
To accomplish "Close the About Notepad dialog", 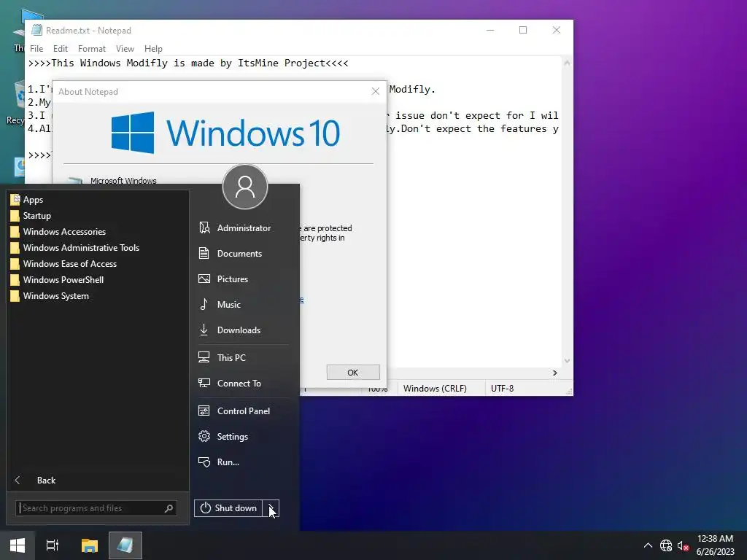I will (376, 91).
